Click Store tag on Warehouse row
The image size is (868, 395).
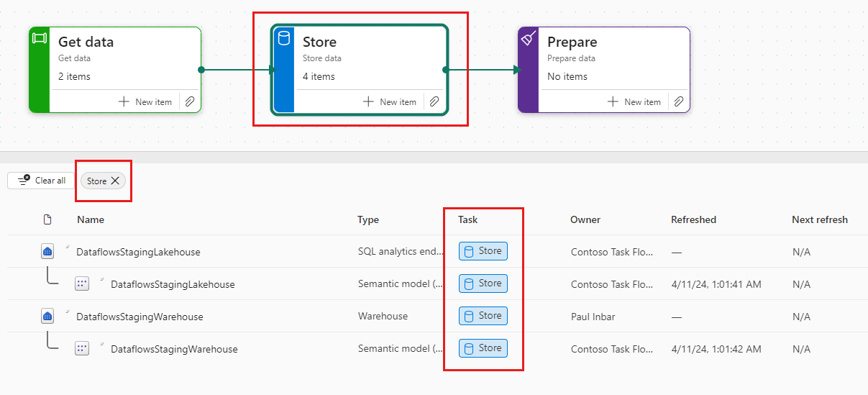click(x=483, y=316)
